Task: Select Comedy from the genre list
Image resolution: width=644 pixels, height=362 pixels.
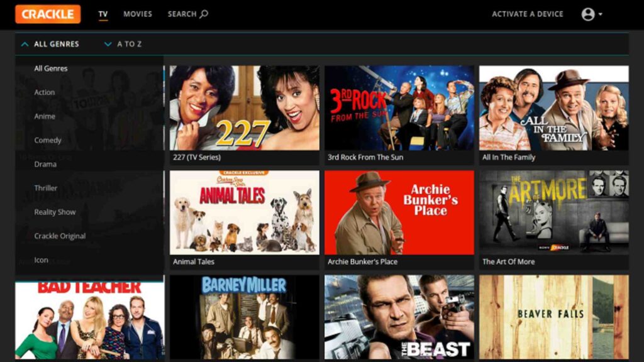Action: 48,140
